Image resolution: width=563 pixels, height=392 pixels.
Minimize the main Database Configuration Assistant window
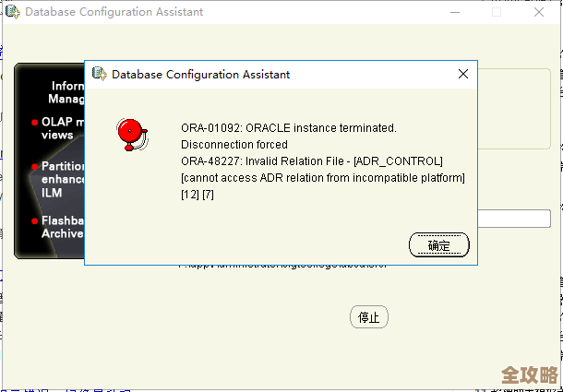click(x=455, y=12)
